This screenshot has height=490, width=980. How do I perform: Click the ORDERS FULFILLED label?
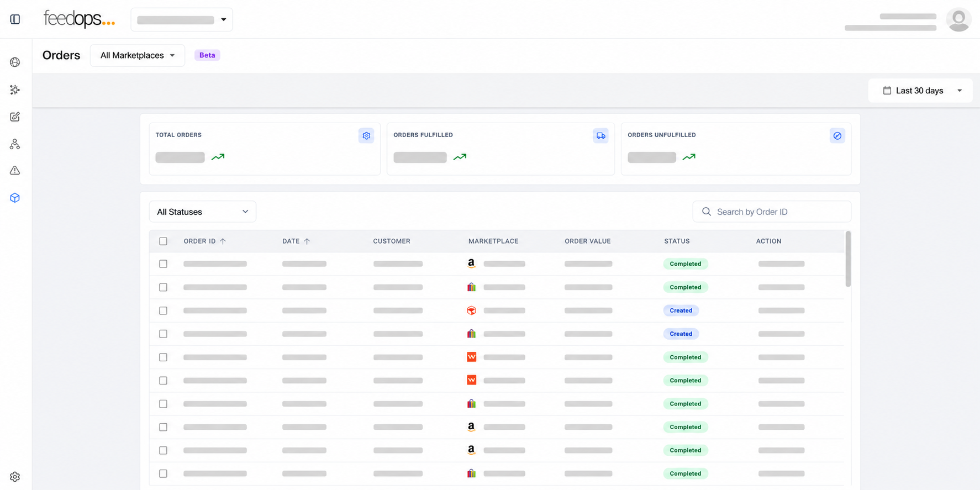(x=423, y=135)
